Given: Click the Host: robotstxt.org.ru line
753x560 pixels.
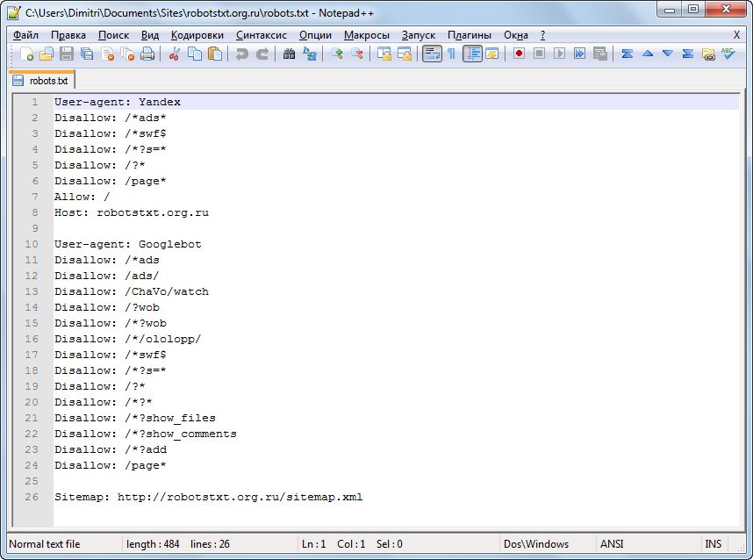Looking at the screenshot, I should (x=132, y=212).
